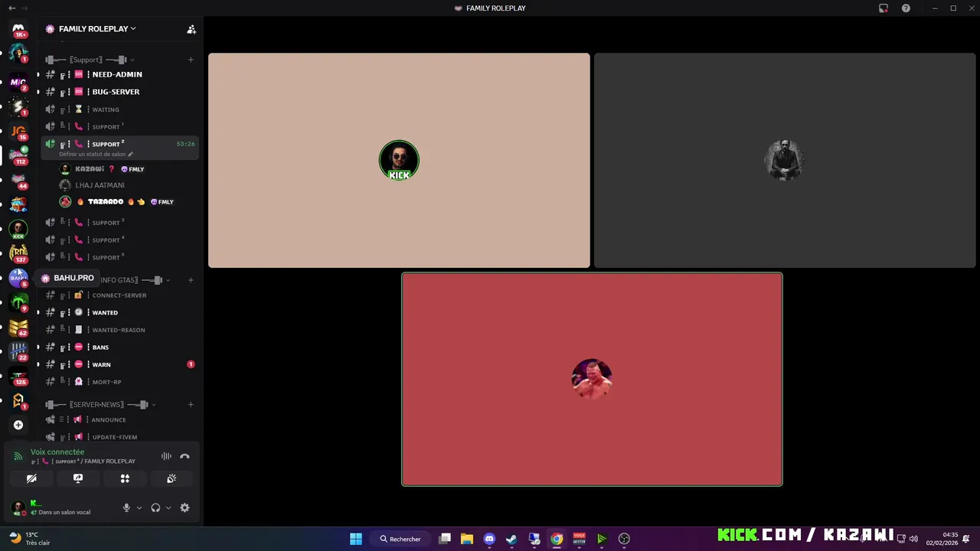Image resolution: width=980 pixels, height=551 pixels.
Task: Join the SUPPORT 1 voice channel
Action: coord(119,126)
